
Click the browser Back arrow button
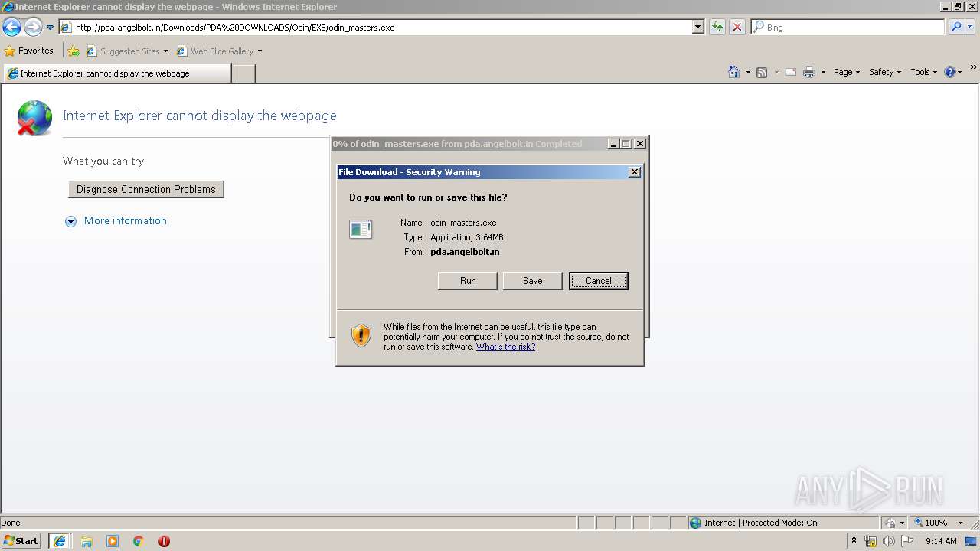pyautogui.click(x=11, y=28)
